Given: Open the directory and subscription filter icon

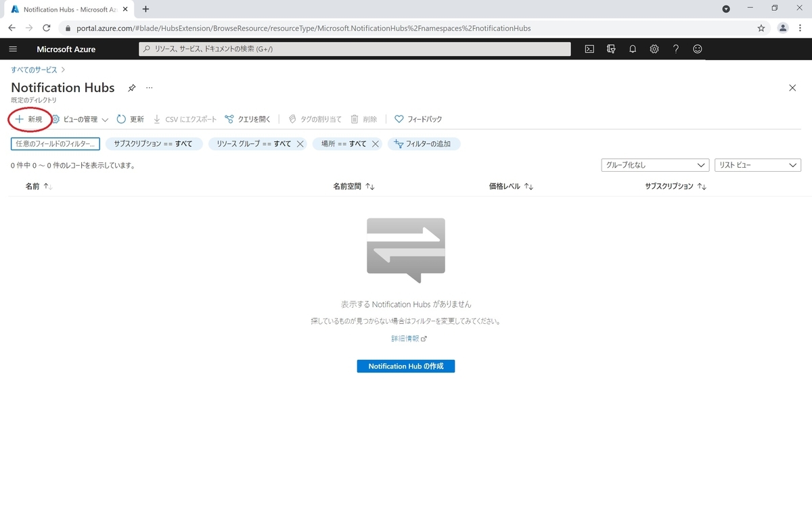Looking at the screenshot, I should click(611, 49).
